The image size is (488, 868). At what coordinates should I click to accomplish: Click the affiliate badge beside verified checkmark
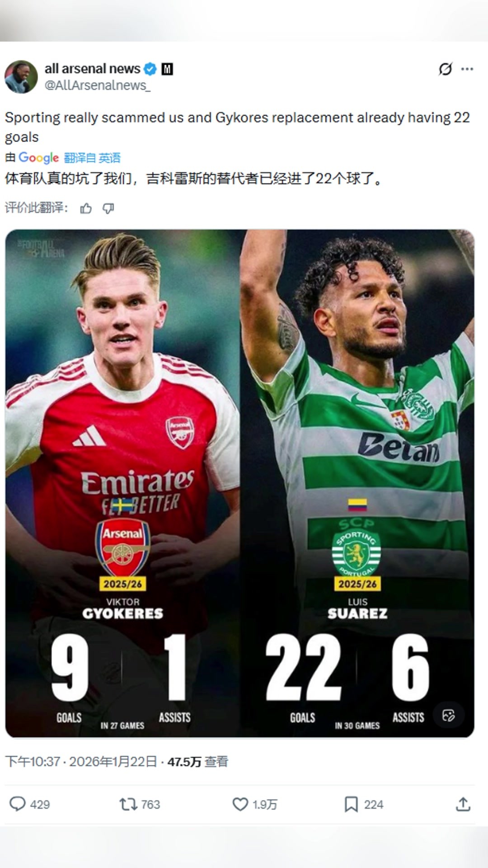167,69
